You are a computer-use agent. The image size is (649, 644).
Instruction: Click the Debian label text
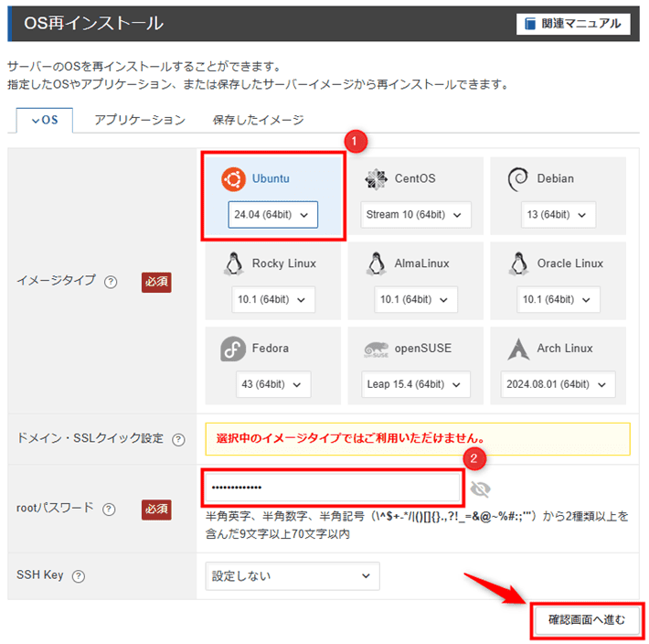556,179
